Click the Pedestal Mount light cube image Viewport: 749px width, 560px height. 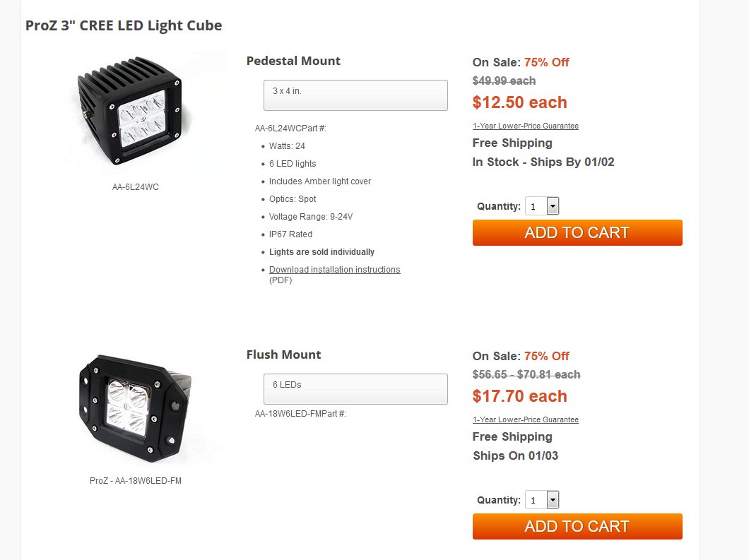pos(135,112)
